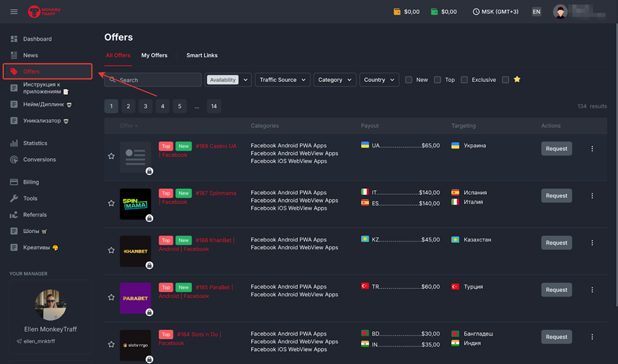
Task: Request the #189 Casino UA offer
Action: (x=556, y=149)
